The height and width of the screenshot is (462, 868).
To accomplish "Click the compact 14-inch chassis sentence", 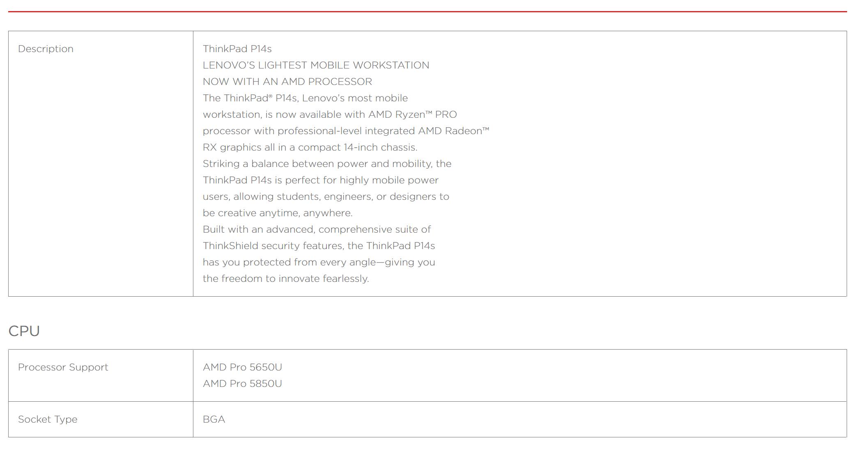I will [310, 147].
